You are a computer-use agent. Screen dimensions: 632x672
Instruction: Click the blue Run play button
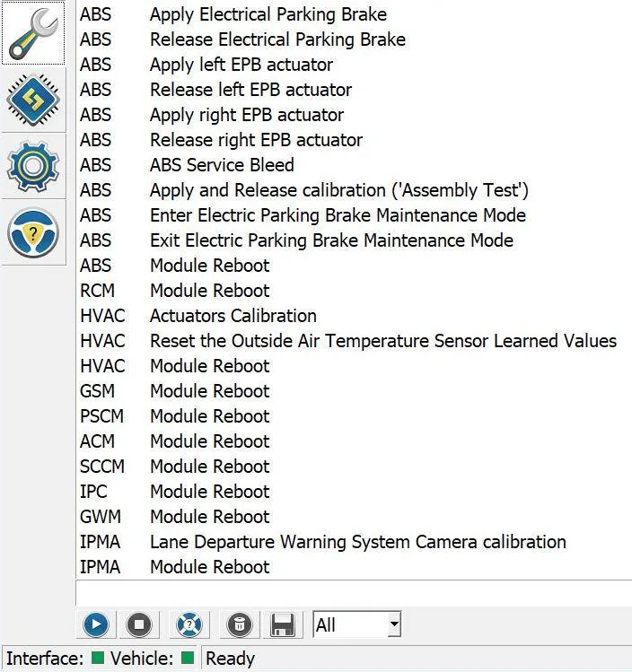point(96,624)
